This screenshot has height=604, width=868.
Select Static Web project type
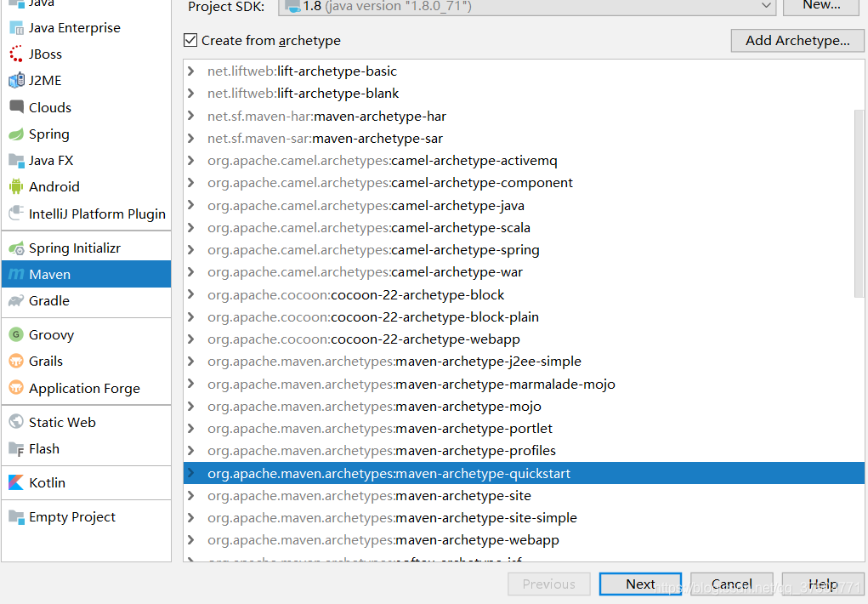pyautogui.click(x=87, y=422)
